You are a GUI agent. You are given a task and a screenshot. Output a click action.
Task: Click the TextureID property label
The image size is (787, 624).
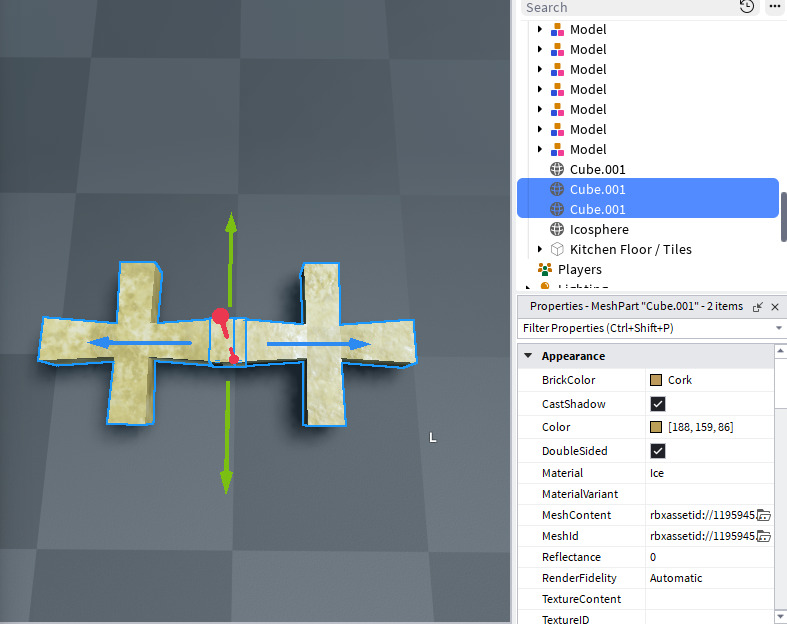point(565,619)
